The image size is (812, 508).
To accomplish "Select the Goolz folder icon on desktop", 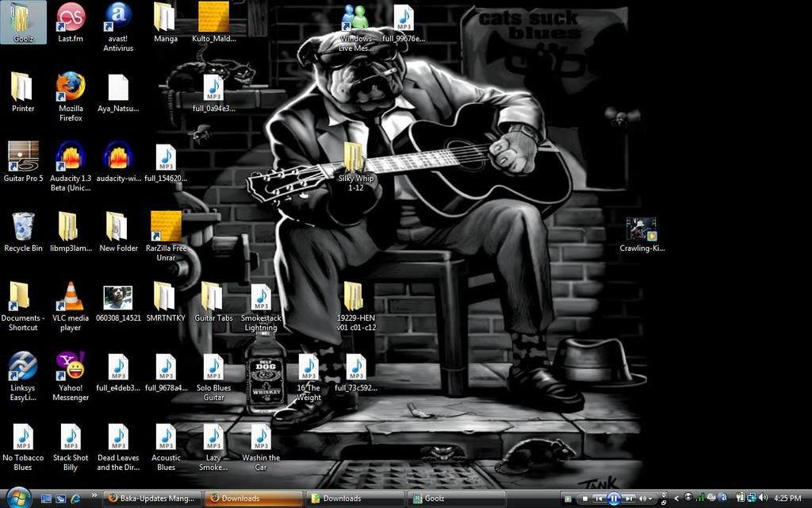I will [x=23, y=21].
